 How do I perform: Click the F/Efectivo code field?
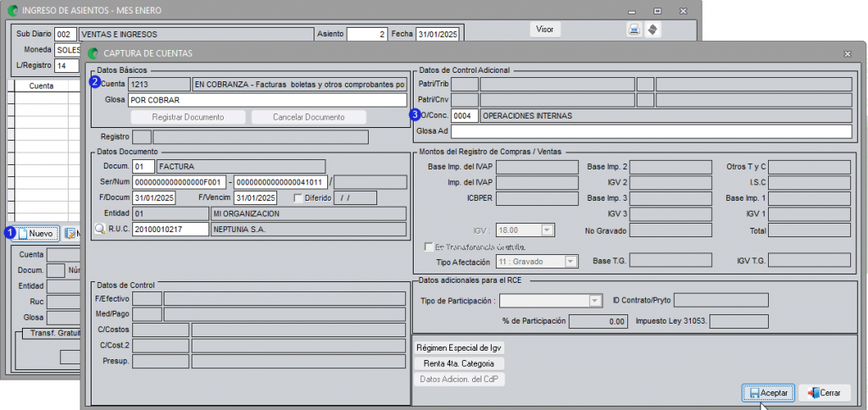click(x=147, y=299)
